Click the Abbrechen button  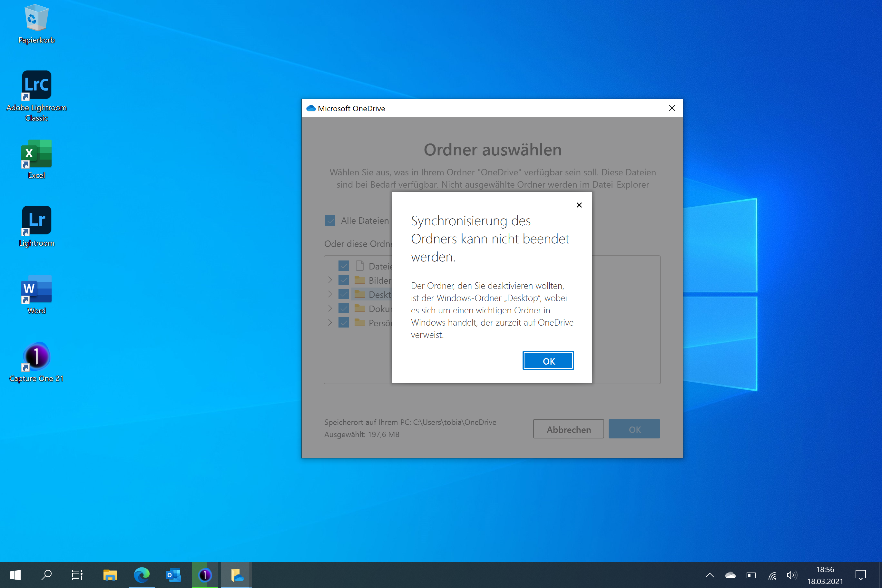point(568,429)
